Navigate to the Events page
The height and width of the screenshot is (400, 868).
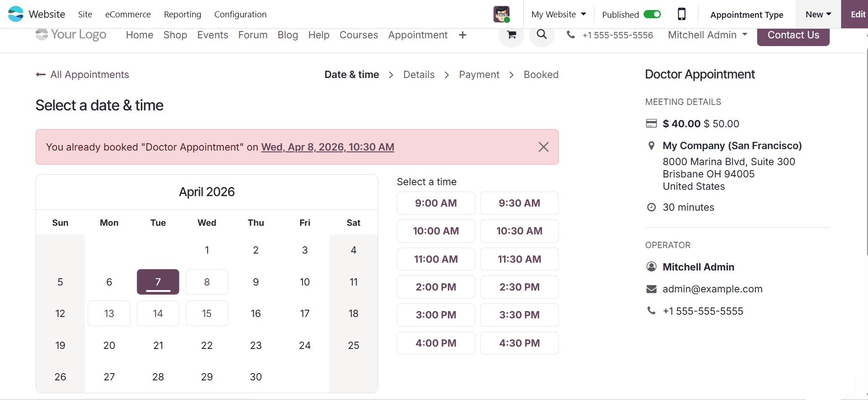click(x=213, y=35)
